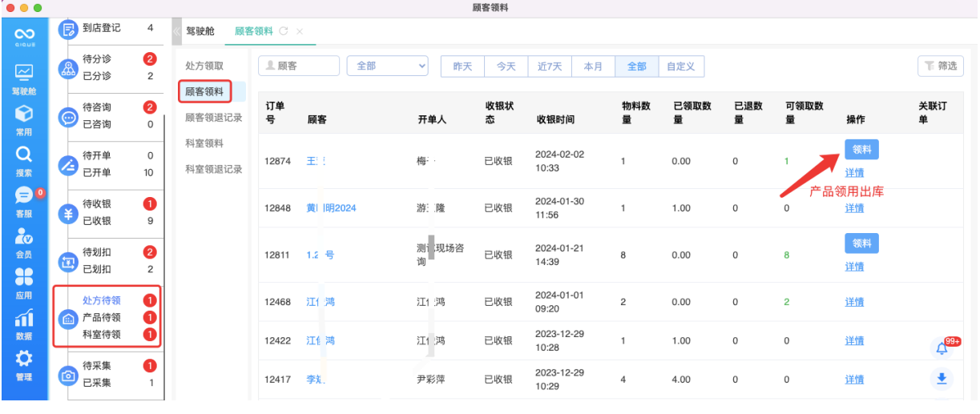Select 到店登记 in workflow list
Screen dimensions: 980x414
coord(102,28)
